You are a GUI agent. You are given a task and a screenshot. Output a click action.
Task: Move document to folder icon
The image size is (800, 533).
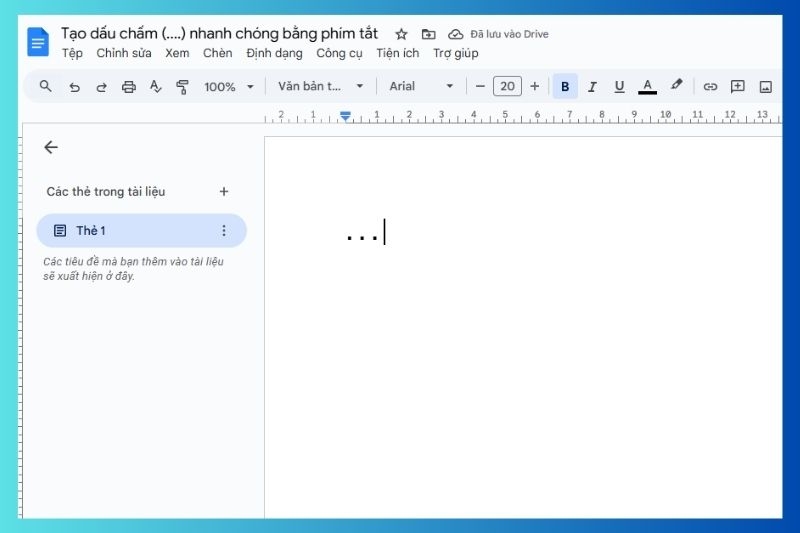coord(429,34)
